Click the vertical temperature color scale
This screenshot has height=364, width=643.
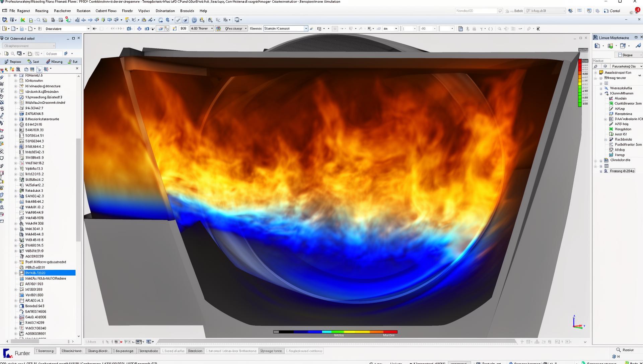[x=580, y=83]
